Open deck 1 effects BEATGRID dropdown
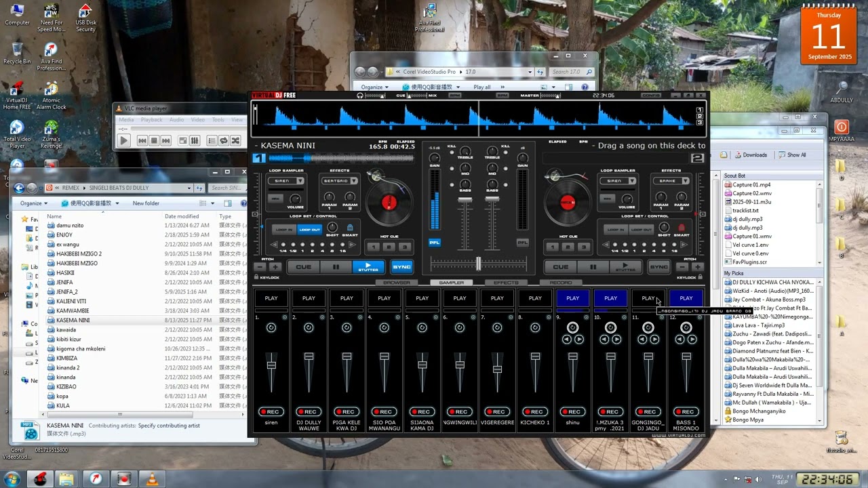This screenshot has width=868, height=488. pyautogui.click(x=339, y=181)
